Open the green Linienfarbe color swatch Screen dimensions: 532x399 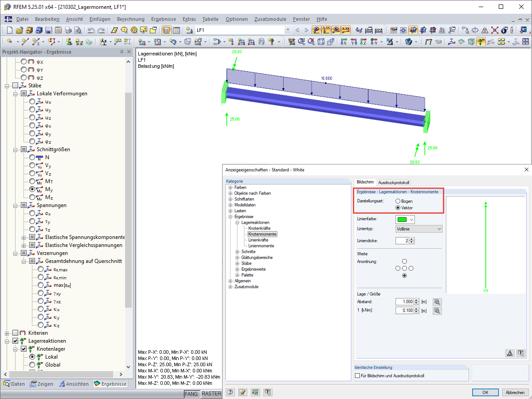405,219
